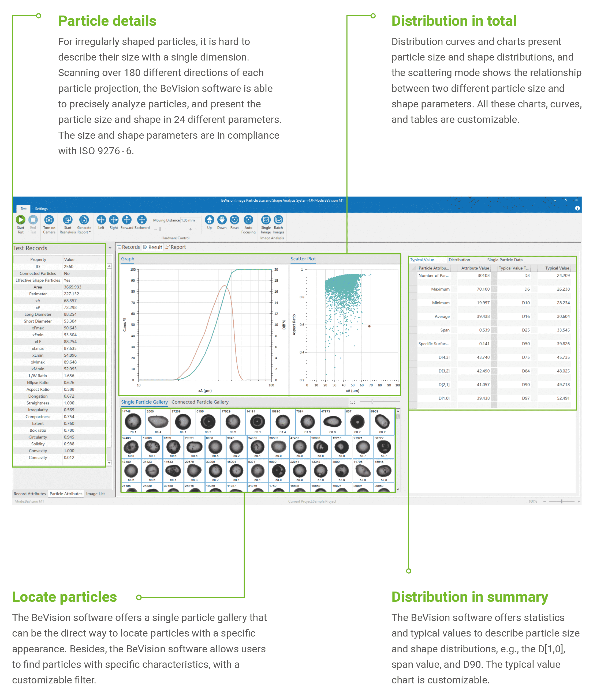Screen dimensions: 593x700
Task: Adjust zoom slider in status bar
Action: coord(562,502)
